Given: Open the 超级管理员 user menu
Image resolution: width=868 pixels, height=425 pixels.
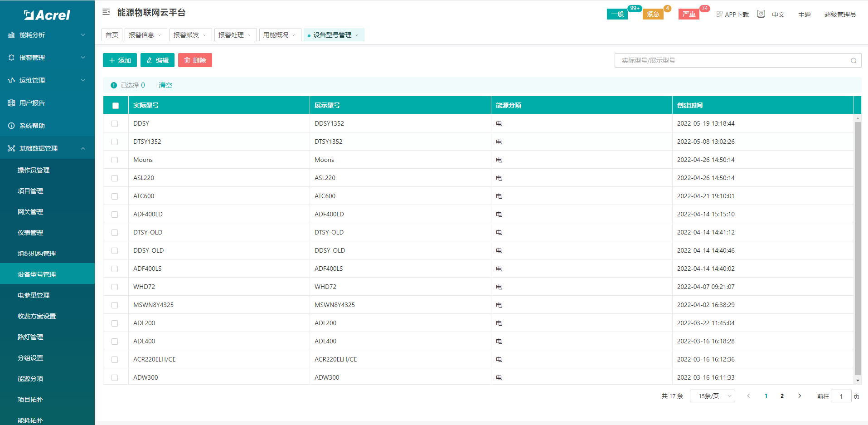Looking at the screenshot, I should [x=840, y=15].
